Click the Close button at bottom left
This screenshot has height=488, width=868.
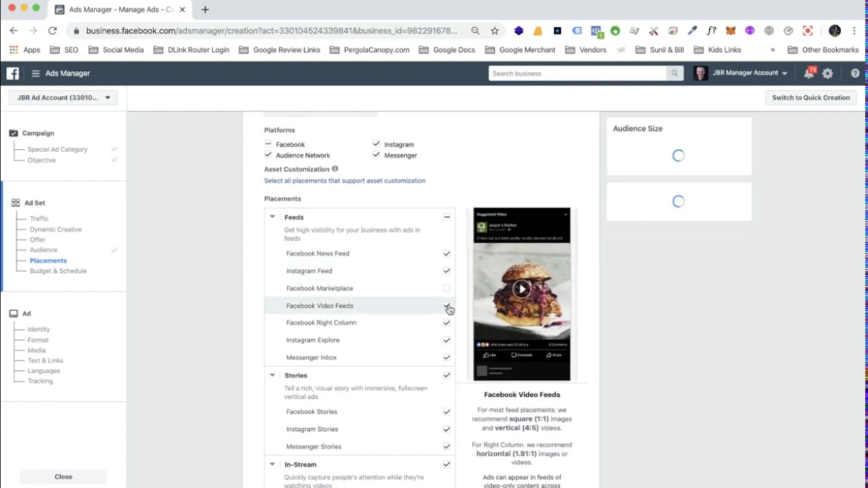(x=63, y=476)
